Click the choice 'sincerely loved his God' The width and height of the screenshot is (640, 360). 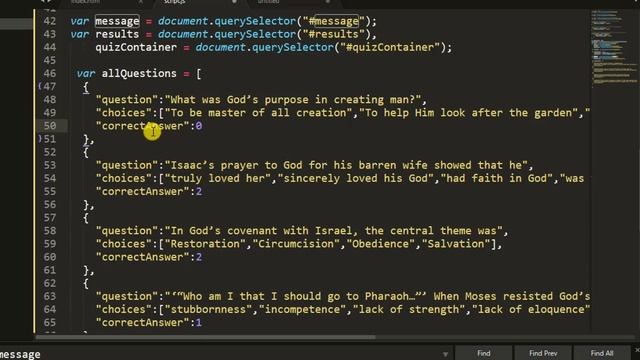click(x=356, y=178)
